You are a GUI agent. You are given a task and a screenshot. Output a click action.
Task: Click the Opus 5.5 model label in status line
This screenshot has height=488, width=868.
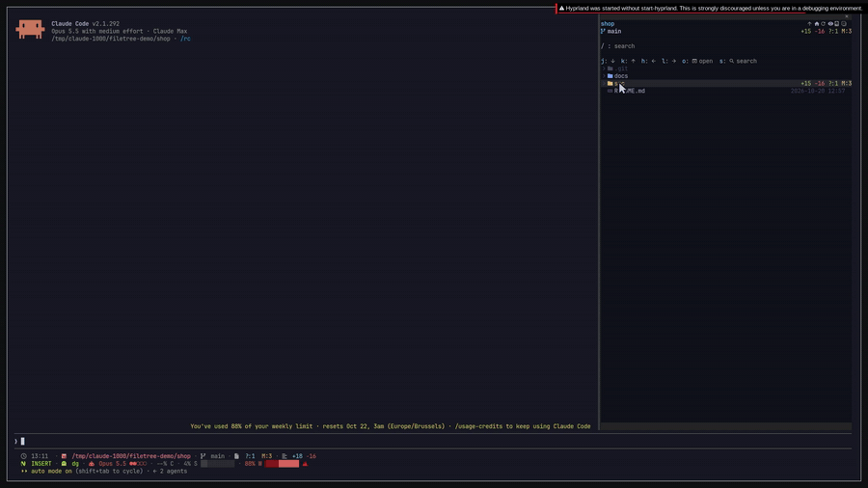tap(113, 464)
